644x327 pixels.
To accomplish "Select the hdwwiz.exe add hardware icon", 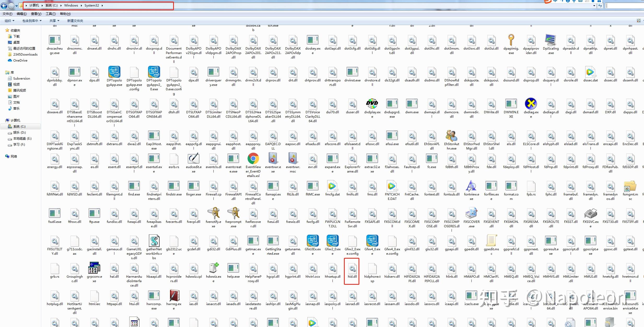I will point(213,268).
